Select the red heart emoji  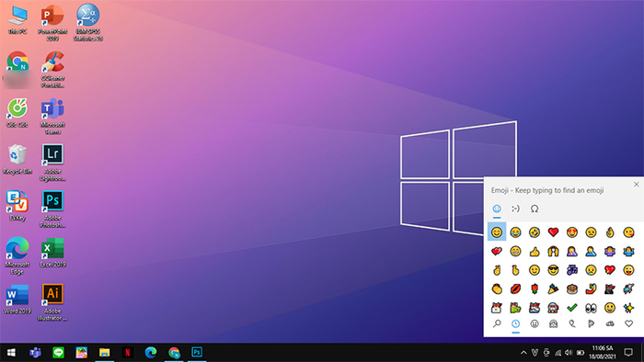coord(553,232)
